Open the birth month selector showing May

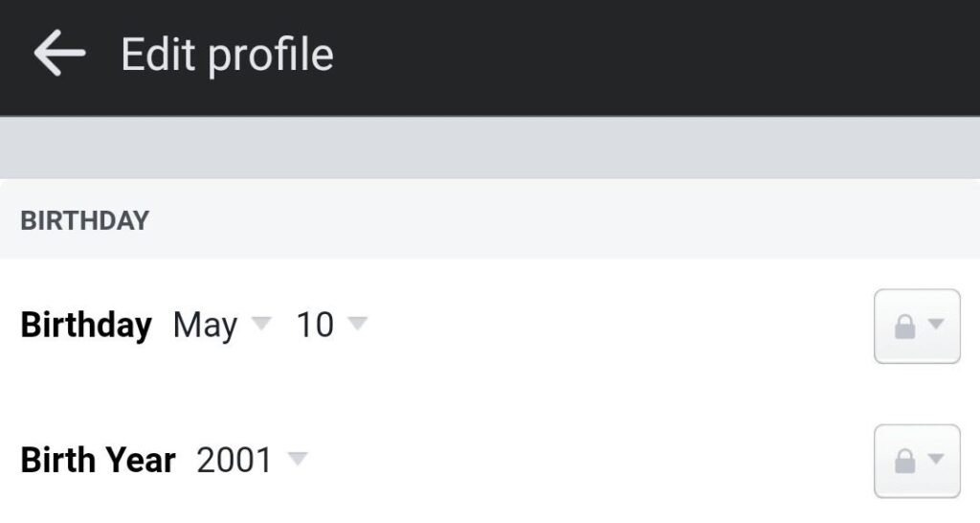[205, 326]
